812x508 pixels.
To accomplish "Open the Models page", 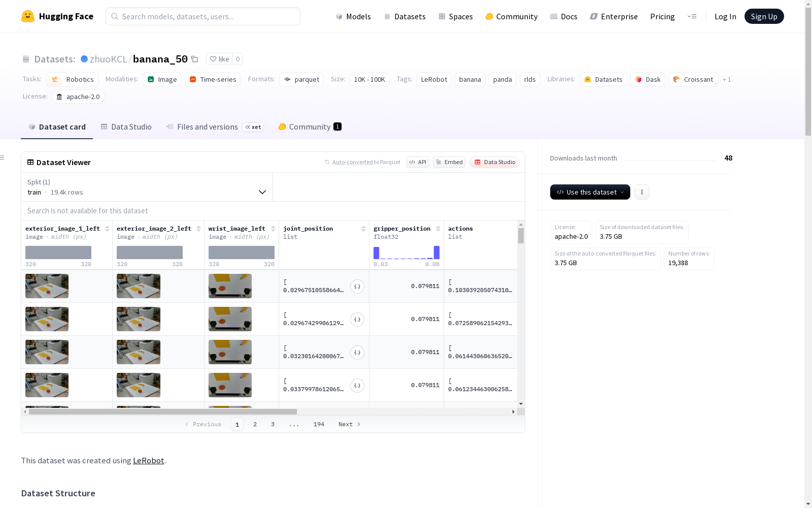I will tap(353, 16).
